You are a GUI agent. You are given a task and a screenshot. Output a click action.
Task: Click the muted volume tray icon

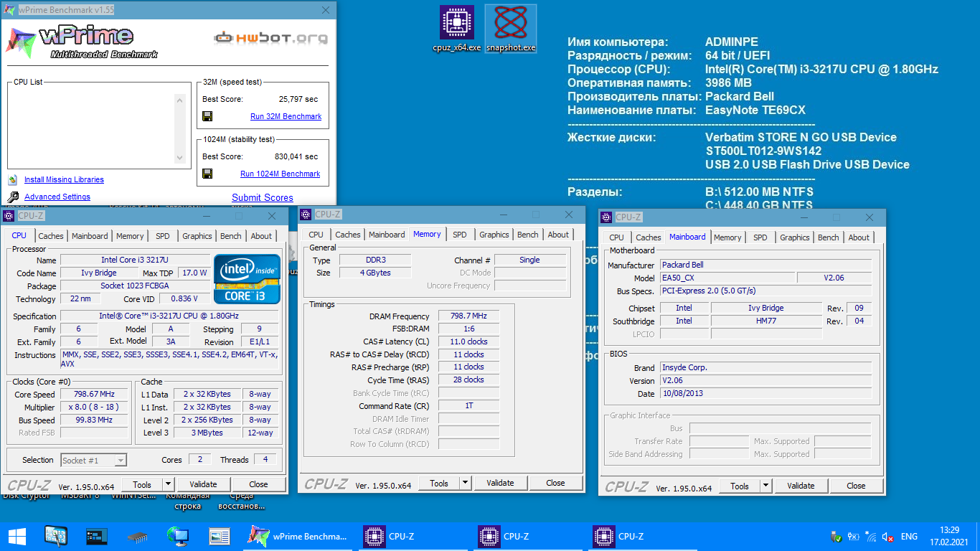(x=888, y=536)
